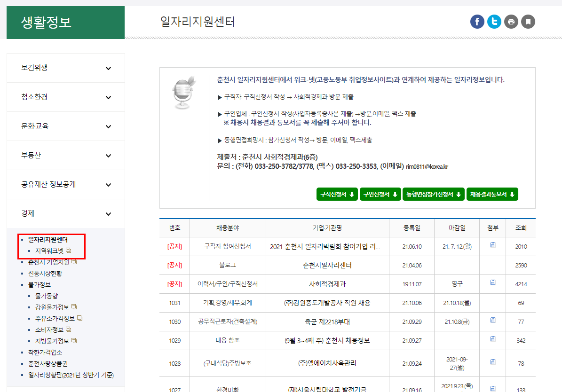Image resolution: width=562 pixels, height=392 pixels.
Task: Open the 사회적경제과 notice post
Action: [327, 284]
